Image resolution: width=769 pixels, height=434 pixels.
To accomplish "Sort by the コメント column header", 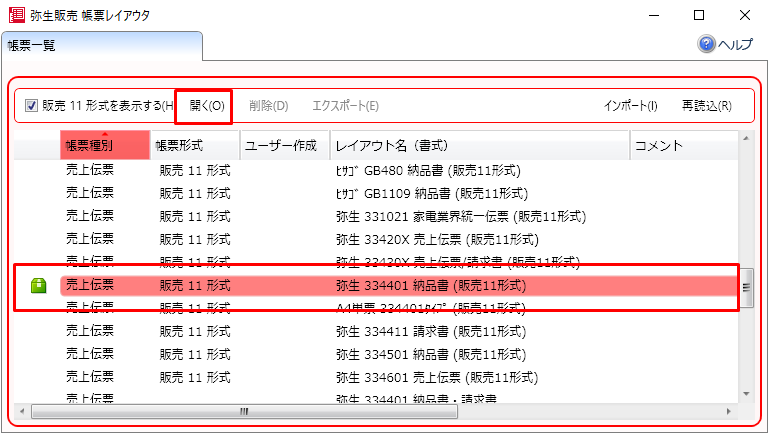I will tap(684, 145).
